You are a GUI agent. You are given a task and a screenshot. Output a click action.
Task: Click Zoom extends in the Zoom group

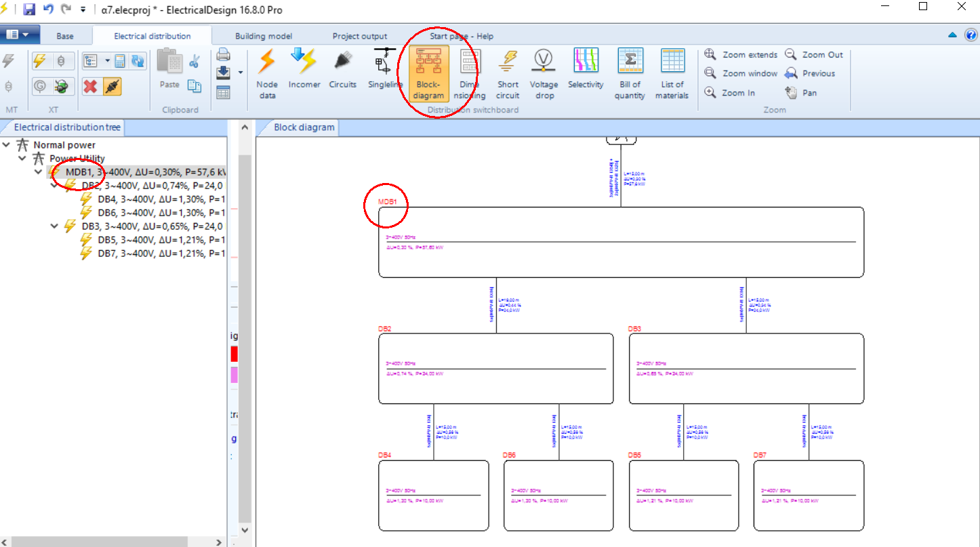742,54
